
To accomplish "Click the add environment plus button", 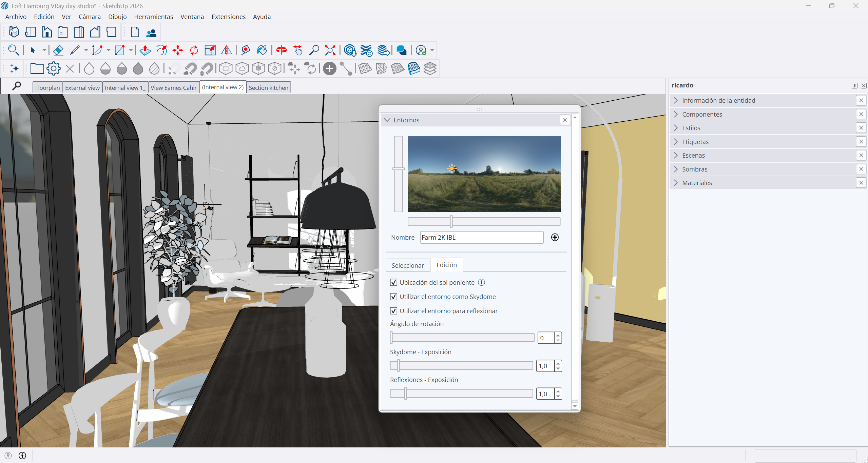I will point(555,237).
